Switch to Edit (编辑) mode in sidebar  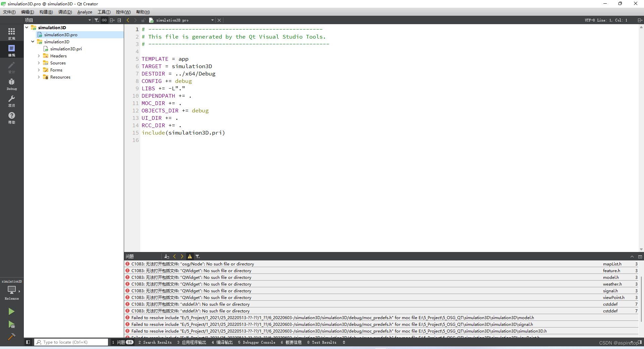pos(11,50)
